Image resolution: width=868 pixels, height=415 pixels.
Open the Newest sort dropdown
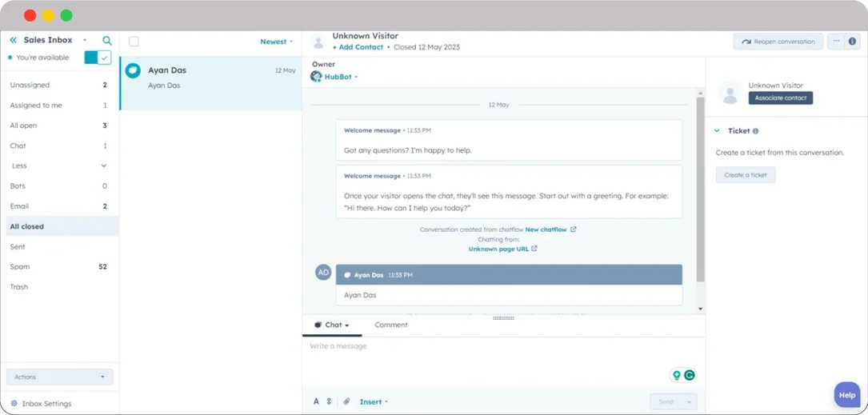(x=277, y=42)
